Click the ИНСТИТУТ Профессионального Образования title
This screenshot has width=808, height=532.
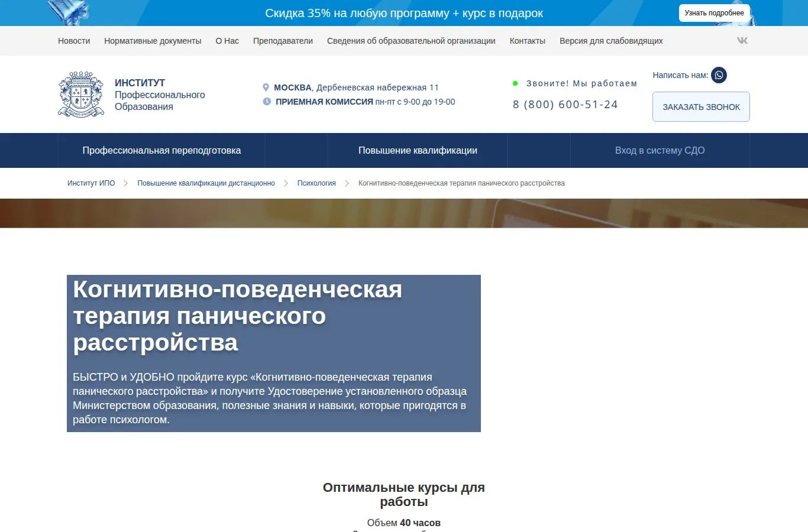[x=160, y=95]
